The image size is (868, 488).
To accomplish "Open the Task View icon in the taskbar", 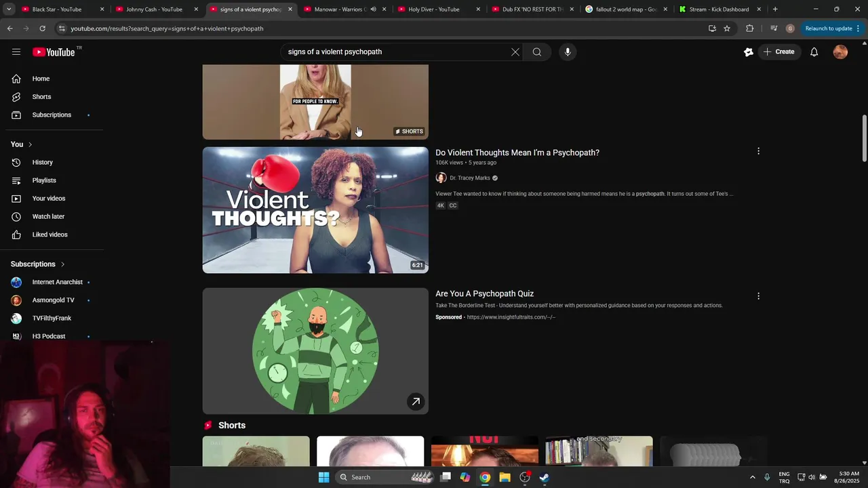I will [x=446, y=477].
